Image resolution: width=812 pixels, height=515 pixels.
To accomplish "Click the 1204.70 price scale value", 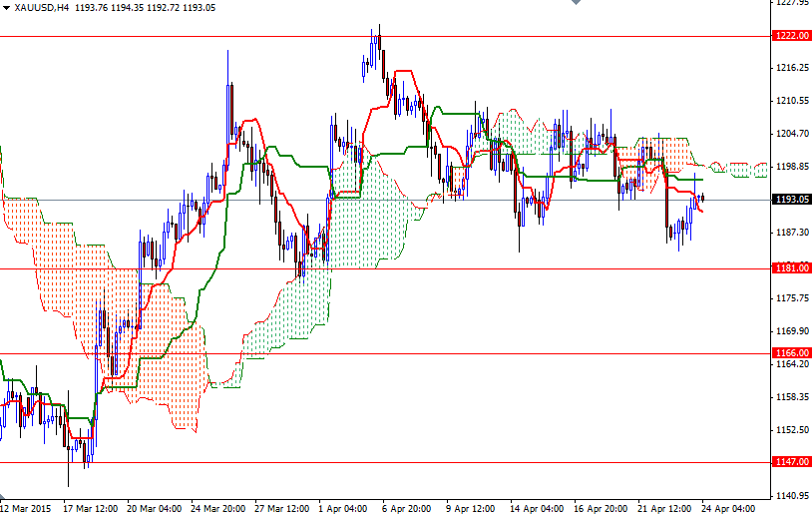I will pos(790,134).
